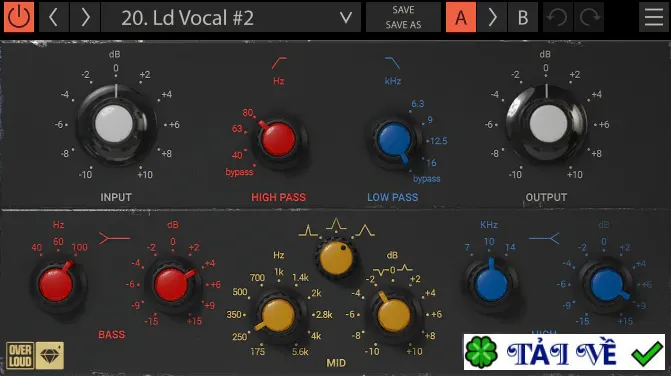Viewport: 671px width, 376px height.
Task: Copy A to B with arrow button
Action: (x=492, y=17)
